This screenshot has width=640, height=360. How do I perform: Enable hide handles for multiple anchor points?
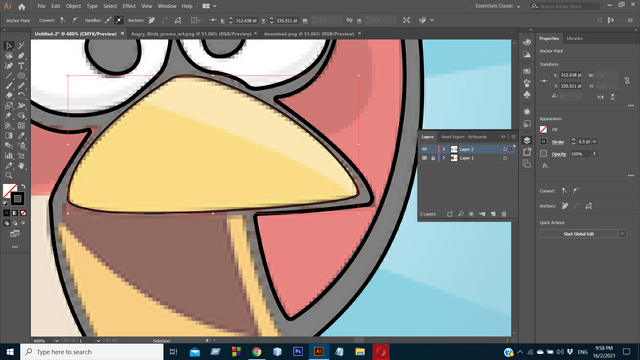tap(119, 20)
